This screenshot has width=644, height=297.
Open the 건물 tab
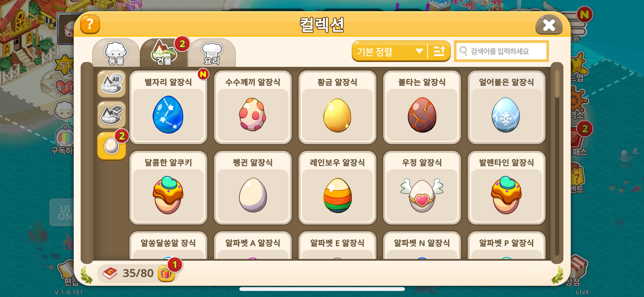coord(164,53)
